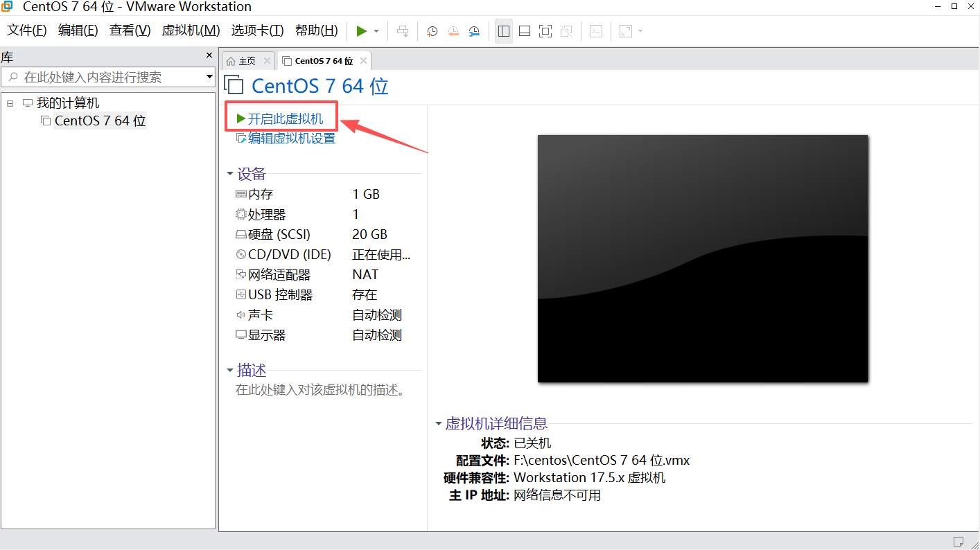980x550 pixels.
Task: Open the library search dropdown arrow
Action: (209, 77)
